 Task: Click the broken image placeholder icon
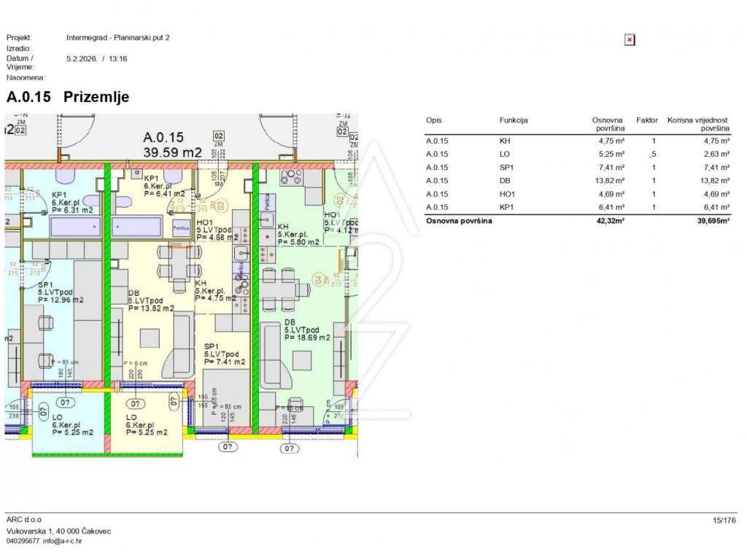[630, 40]
